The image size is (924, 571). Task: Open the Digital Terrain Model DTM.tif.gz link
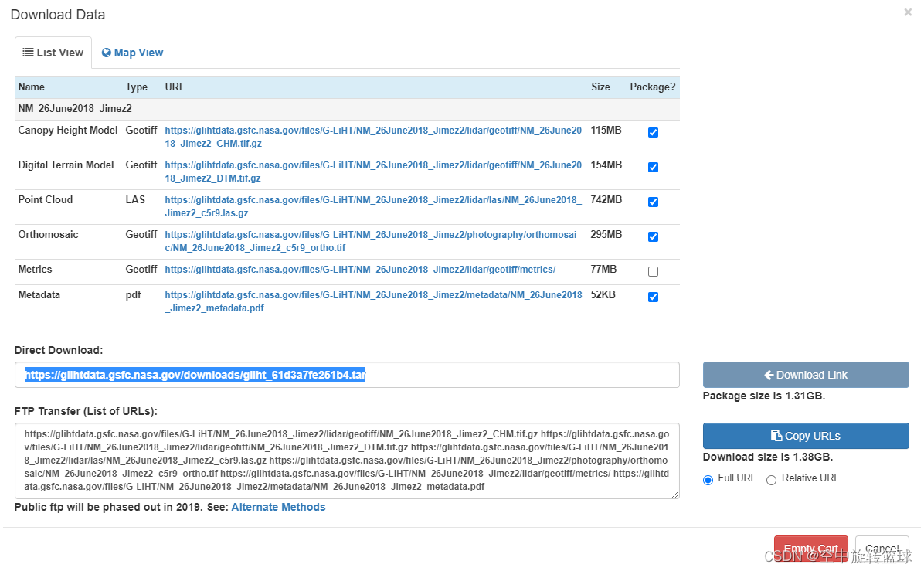(373, 172)
